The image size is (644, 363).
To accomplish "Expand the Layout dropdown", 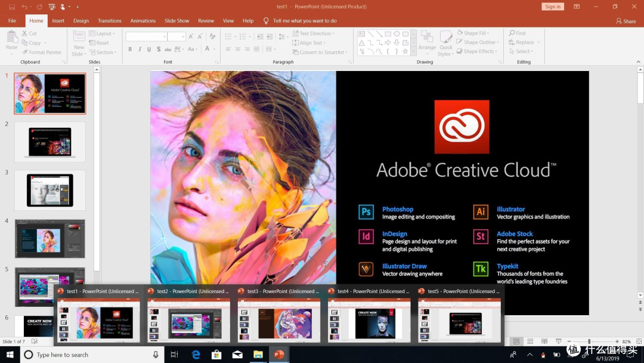I will click(x=102, y=33).
